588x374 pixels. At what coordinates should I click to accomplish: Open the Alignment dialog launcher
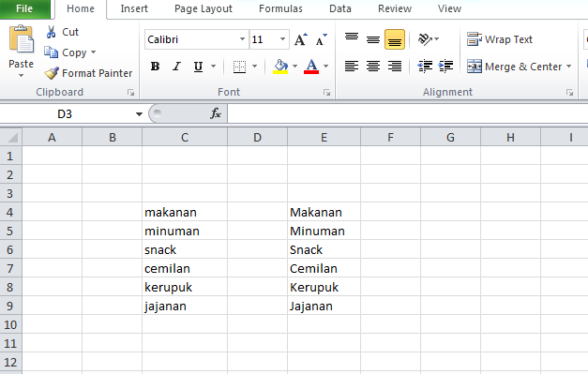coord(569,93)
